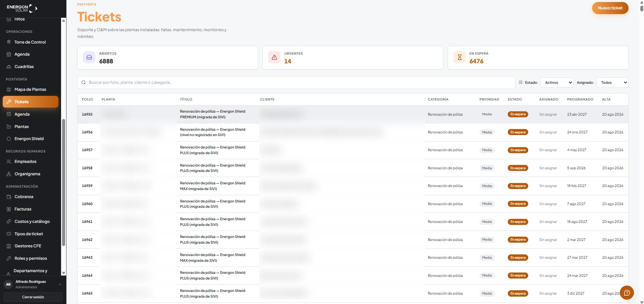The image size is (644, 304).
Task: Go to Hitos in the sidebar
Action: point(19,19)
